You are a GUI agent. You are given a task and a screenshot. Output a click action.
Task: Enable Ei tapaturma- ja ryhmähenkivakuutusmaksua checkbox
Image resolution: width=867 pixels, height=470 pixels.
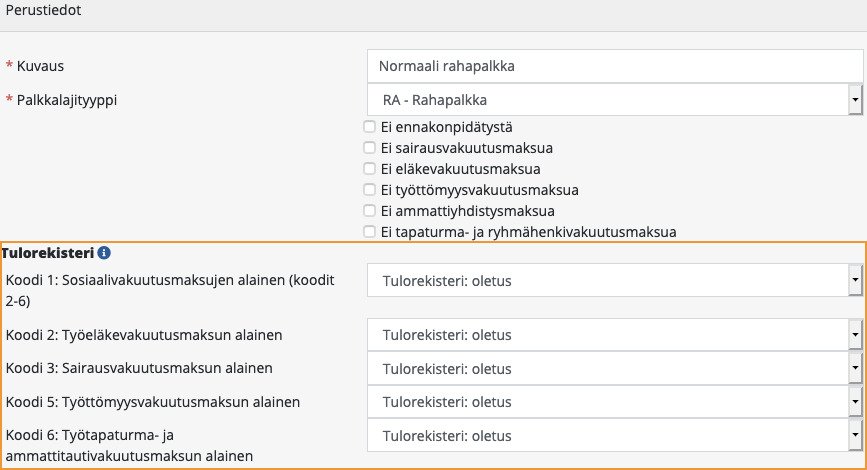[370, 232]
